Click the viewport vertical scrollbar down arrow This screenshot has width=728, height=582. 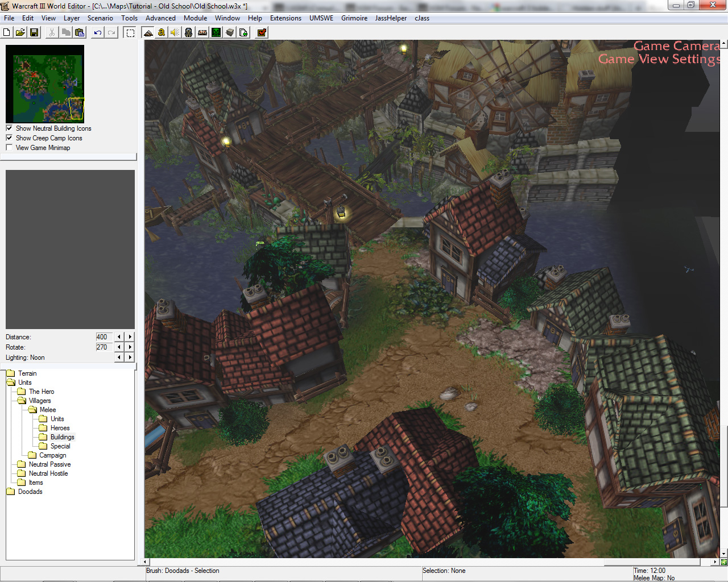click(x=723, y=554)
